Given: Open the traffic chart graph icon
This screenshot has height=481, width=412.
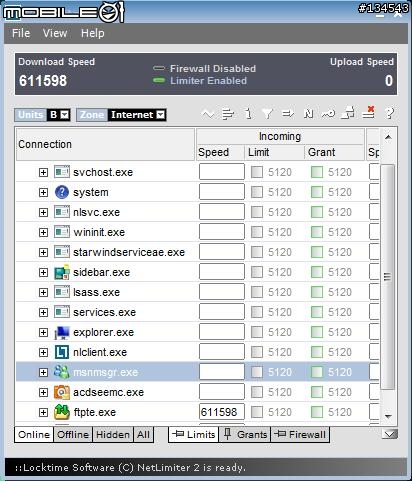Looking at the screenshot, I should click(208, 114).
